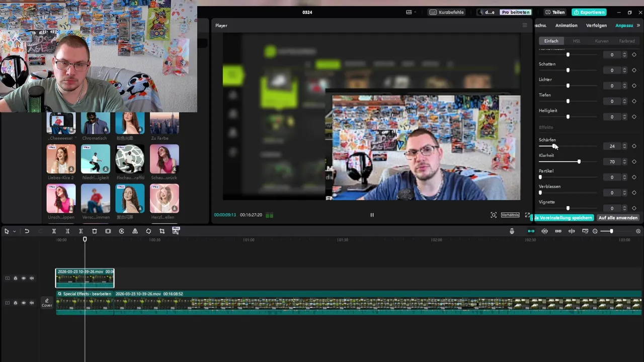Screen dimensions: 644x362
Task: Click the timeline zoom-out magnifier icon
Action: [x=595, y=231]
